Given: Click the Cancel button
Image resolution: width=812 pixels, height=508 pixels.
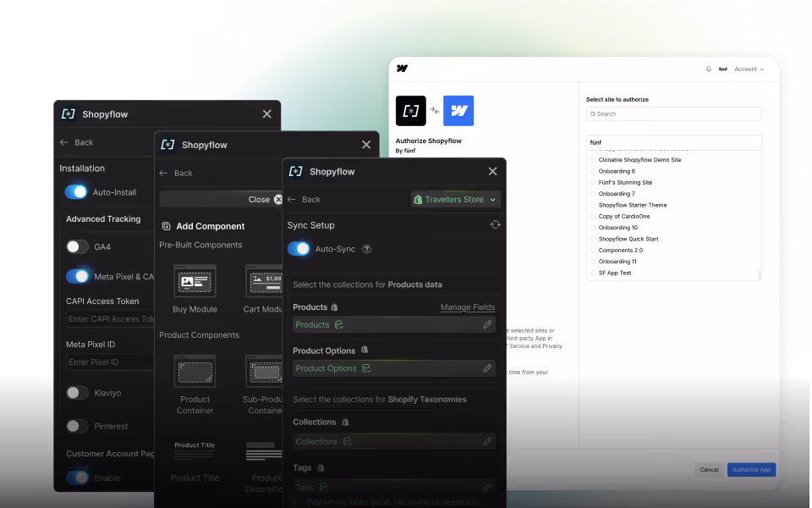Looking at the screenshot, I should click(709, 470).
